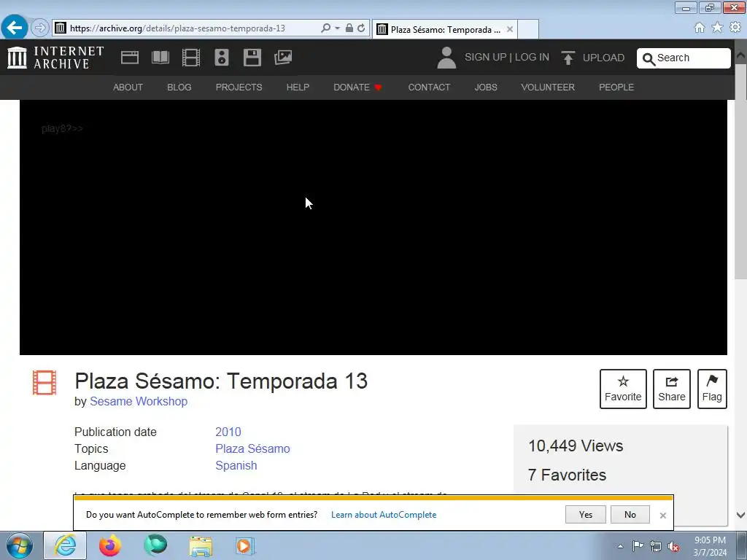Click into the Internet Archive Search field
Screen dimensions: 747x560
click(x=684, y=58)
